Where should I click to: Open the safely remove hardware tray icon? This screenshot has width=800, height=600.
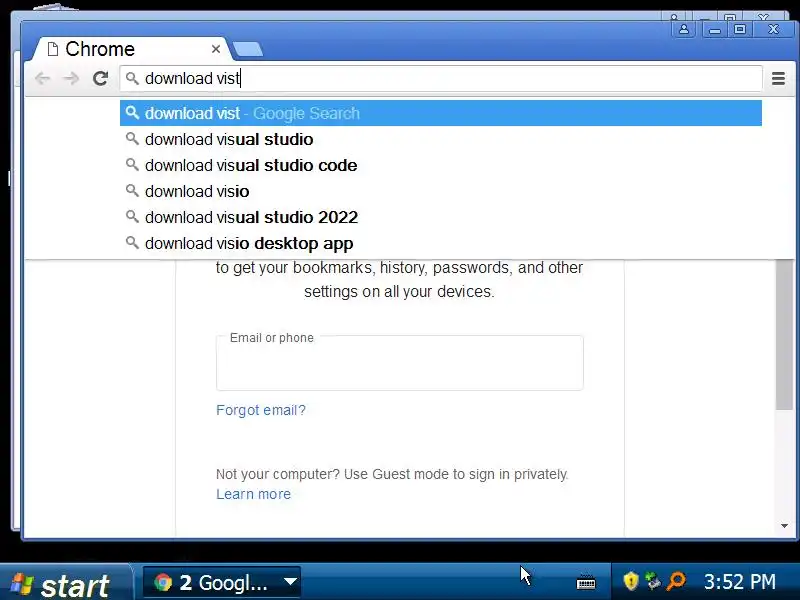pos(653,581)
